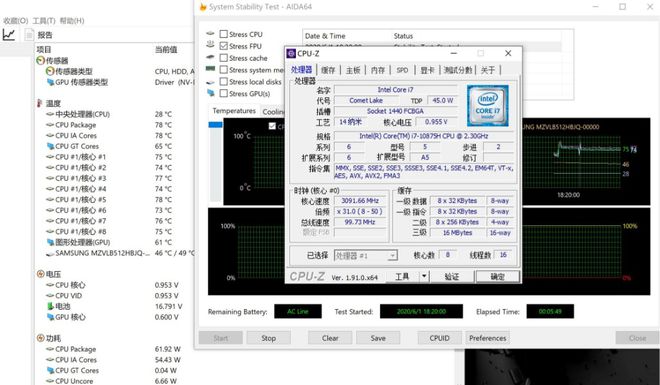
Task: Open the 处理器 #1 selection dropdown
Action: point(365,255)
